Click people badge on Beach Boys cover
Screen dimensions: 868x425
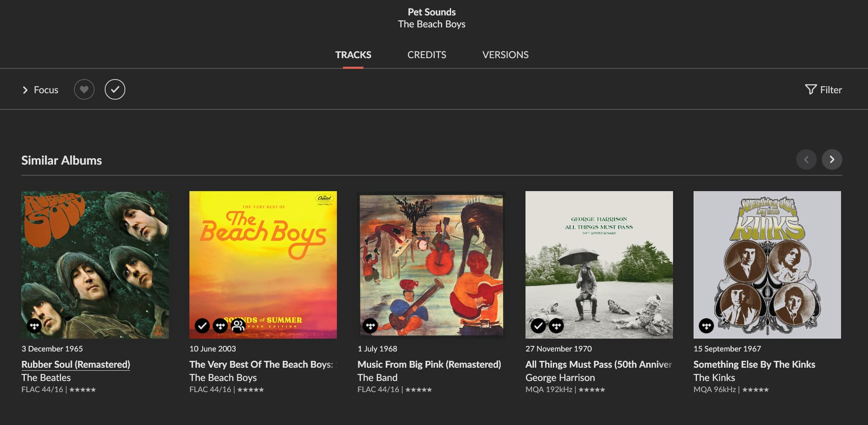(x=238, y=326)
